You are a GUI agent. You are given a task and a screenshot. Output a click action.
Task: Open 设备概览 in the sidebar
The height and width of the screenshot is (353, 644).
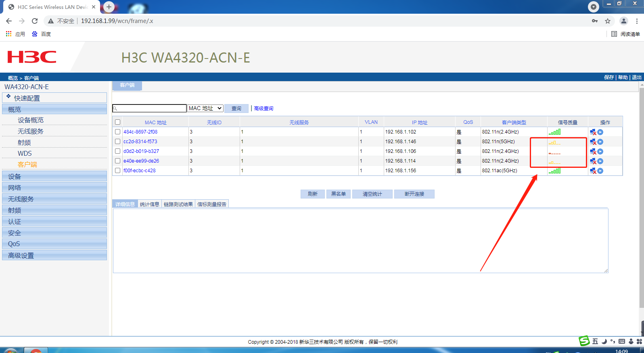31,120
